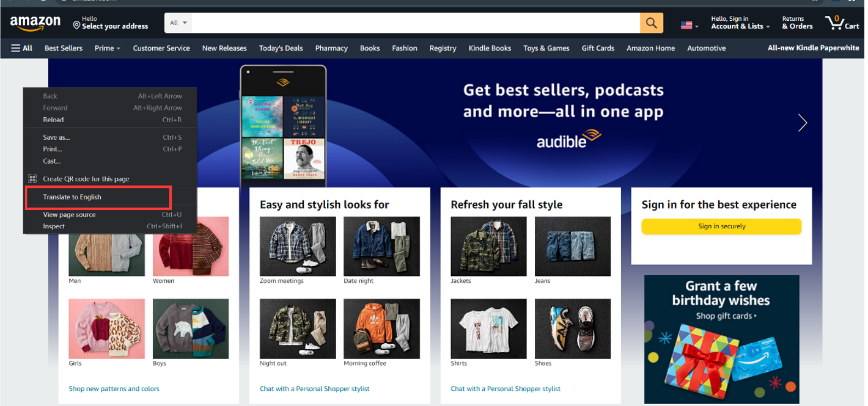868x406 pixels.
Task: Click the orange search magnifier button
Action: (x=652, y=23)
